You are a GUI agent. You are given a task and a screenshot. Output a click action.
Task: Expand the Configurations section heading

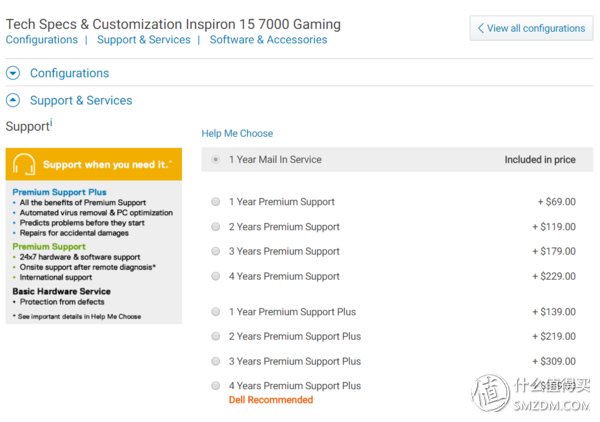pyautogui.click(x=69, y=73)
